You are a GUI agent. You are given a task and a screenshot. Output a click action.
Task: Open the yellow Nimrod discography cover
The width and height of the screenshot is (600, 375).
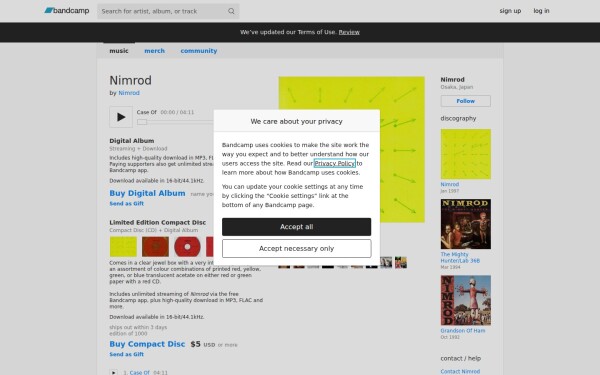(466, 154)
